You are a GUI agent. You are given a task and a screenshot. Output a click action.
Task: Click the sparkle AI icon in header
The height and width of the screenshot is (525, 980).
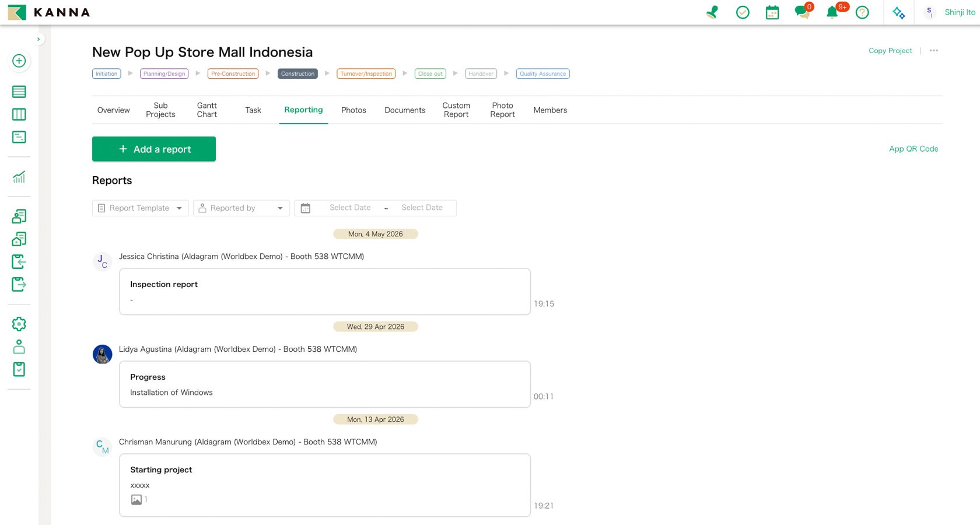click(x=899, y=12)
